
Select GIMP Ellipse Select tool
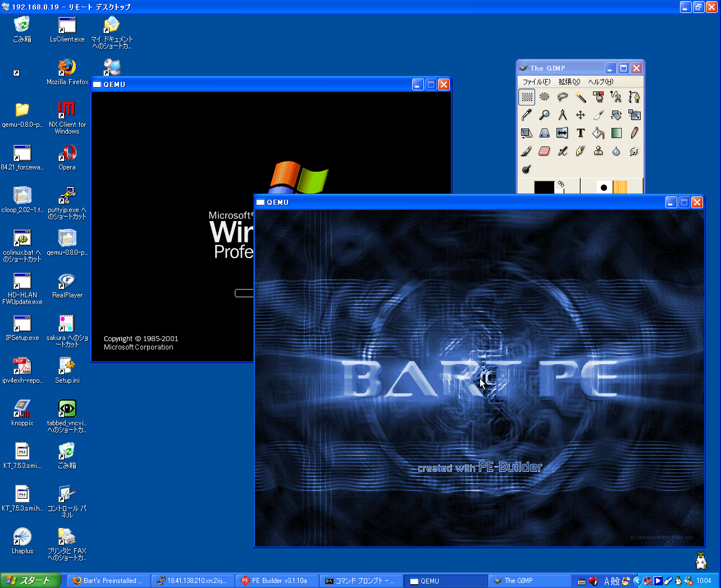click(545, 97)
